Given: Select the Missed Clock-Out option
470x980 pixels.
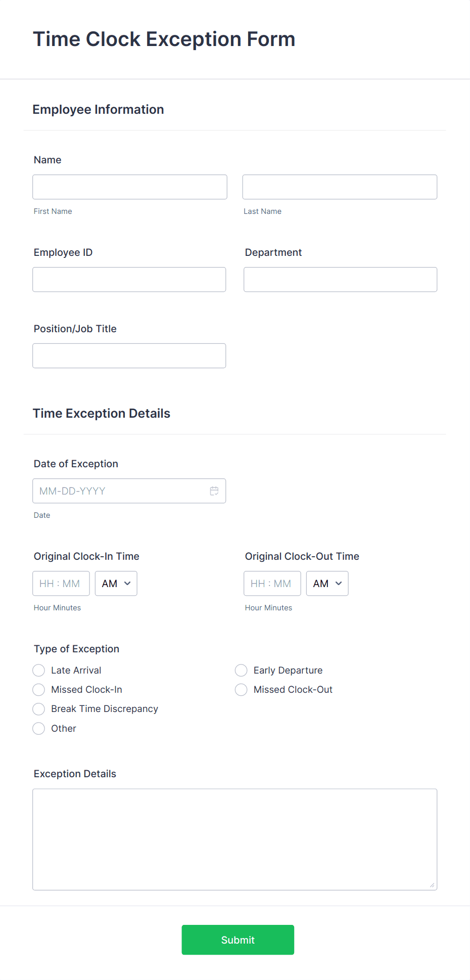Looking at the screenshot, I should click(x=241, y=689).
